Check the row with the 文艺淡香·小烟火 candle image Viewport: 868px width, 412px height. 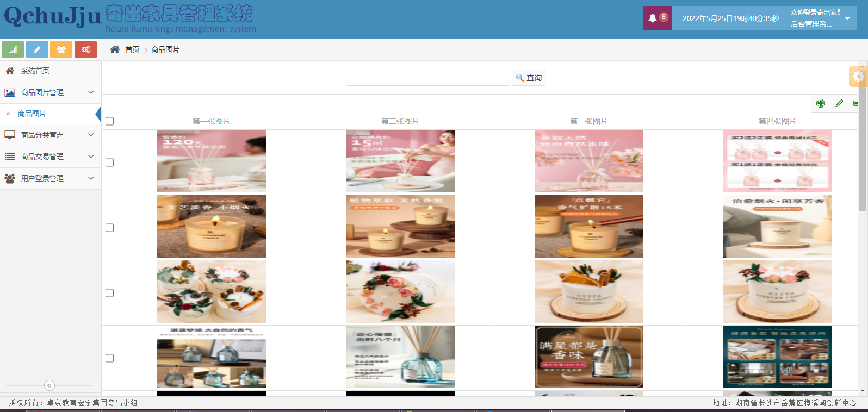pos(109,228)
